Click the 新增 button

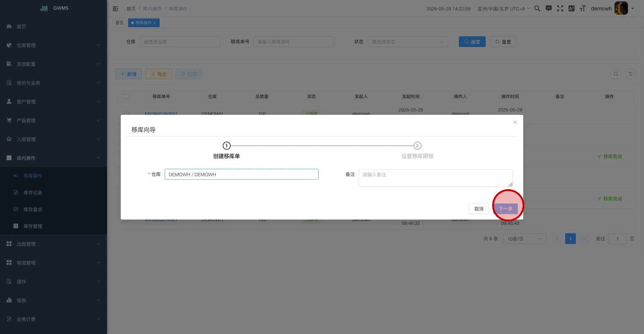tap(128, 74)
